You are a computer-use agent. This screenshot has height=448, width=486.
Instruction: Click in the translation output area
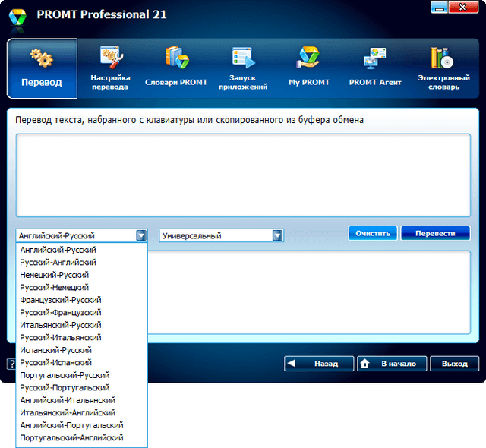point(309,292)
